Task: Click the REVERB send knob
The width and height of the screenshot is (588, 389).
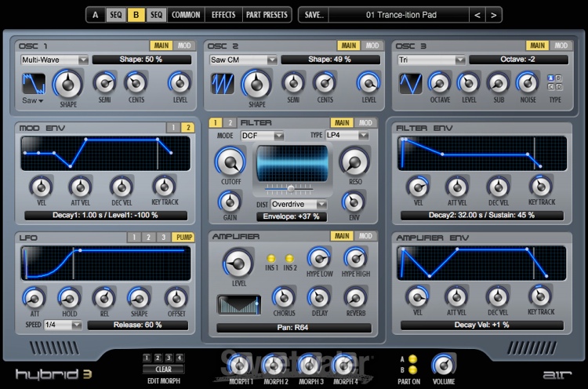Action: 355,297
